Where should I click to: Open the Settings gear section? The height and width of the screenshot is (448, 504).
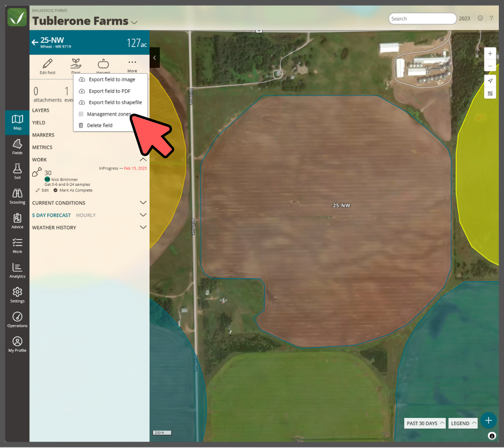(17, 295)
